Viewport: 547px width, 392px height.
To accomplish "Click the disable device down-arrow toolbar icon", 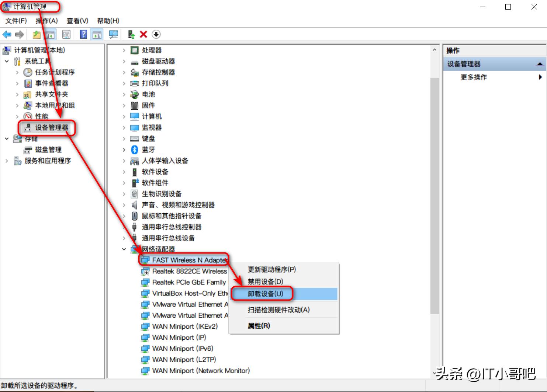I will (x=156, y=34).
